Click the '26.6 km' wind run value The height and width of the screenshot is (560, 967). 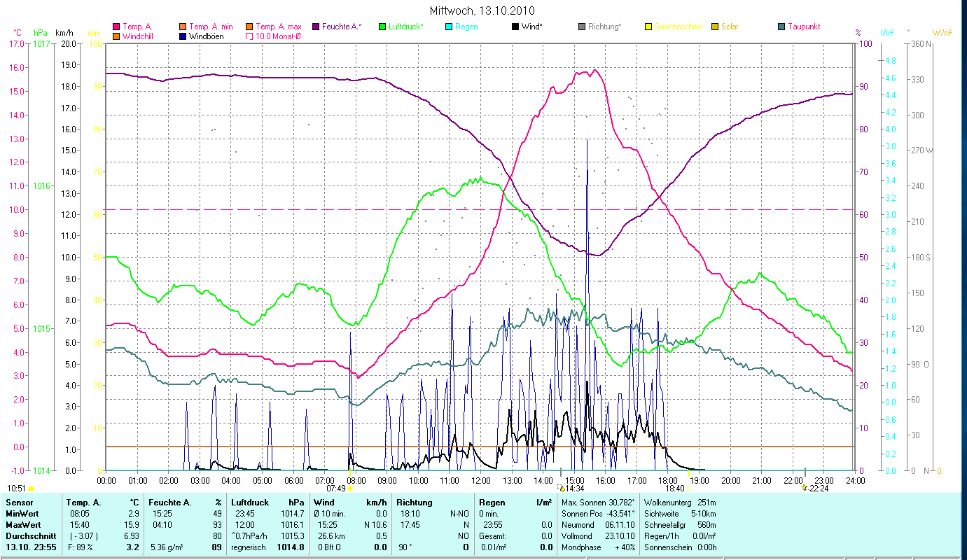(330, 536)
